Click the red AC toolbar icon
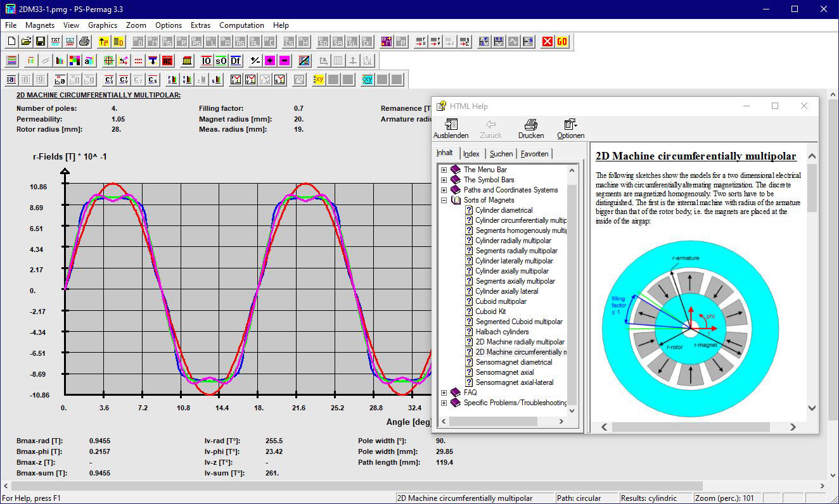This screenshot has height=504, width=839. 167,61
